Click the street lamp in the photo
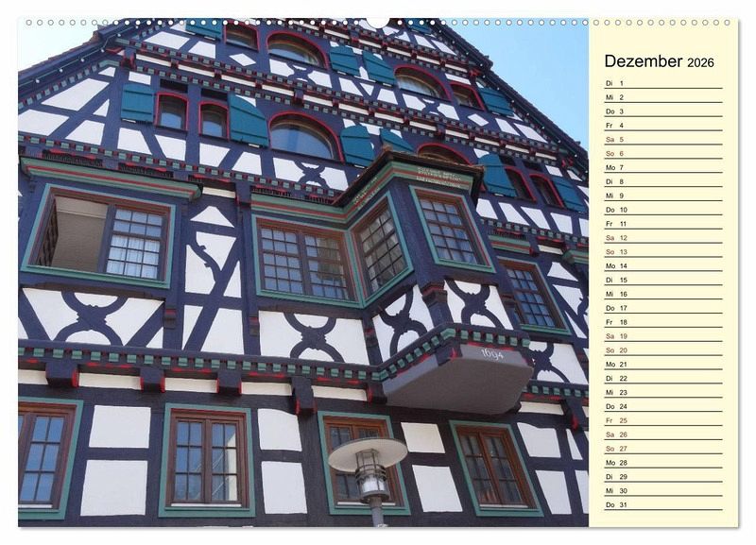 point(369,480)
